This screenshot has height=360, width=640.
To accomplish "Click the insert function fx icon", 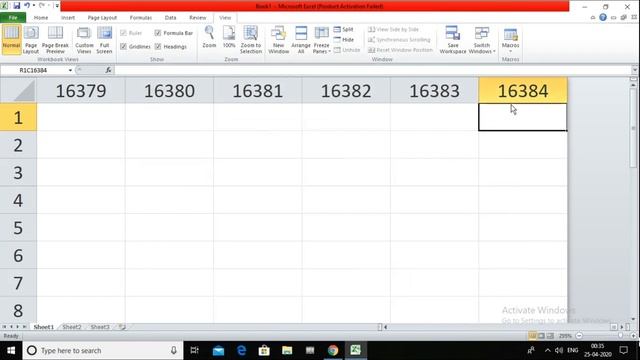I will 108,70.
